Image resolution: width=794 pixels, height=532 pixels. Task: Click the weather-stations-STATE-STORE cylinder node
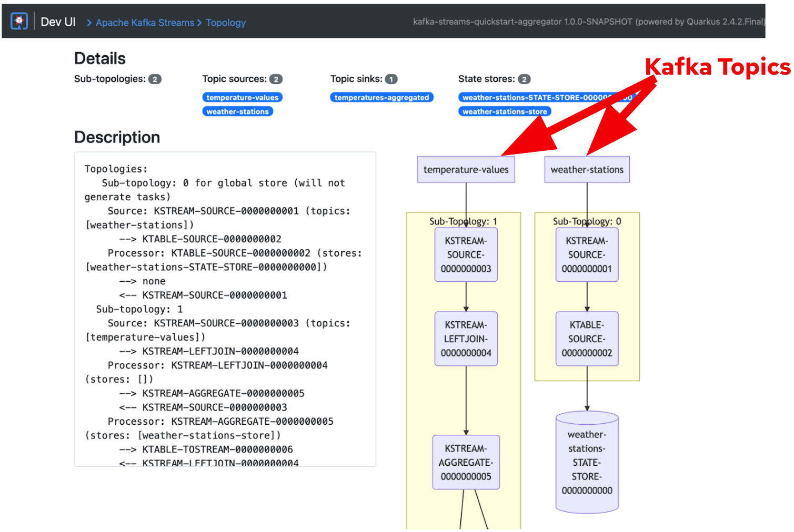pyautogui.click(x=587, y=462)
